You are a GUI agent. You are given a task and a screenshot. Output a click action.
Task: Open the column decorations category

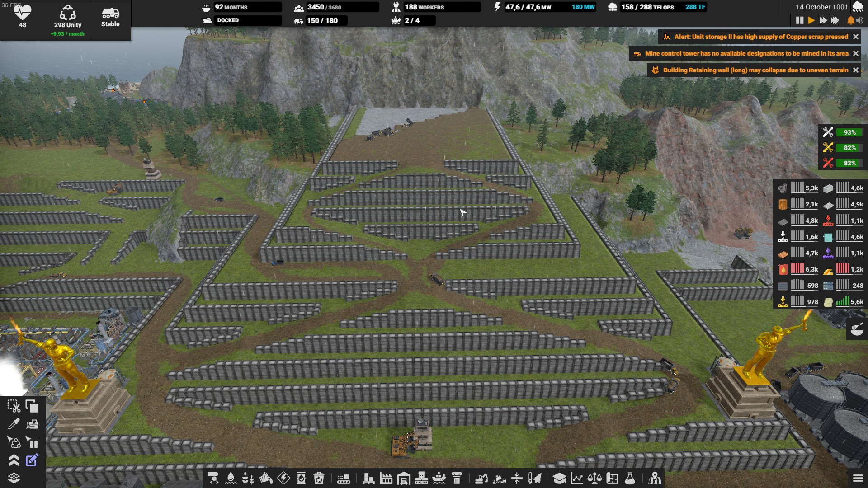(457, 478)
